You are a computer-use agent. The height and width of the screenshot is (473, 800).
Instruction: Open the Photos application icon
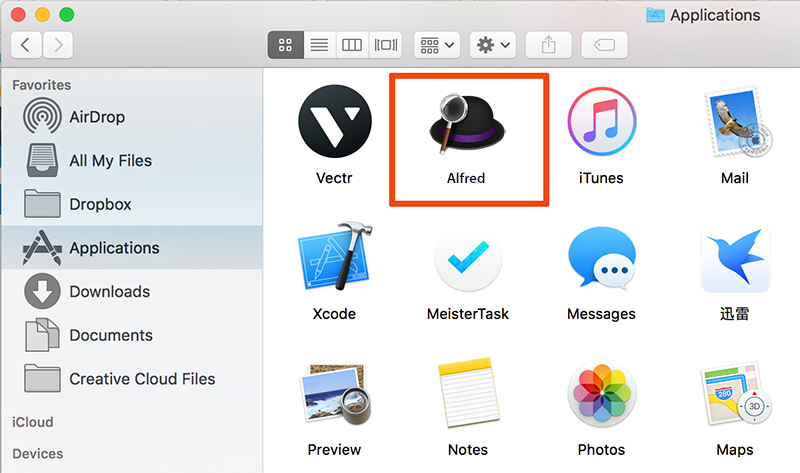click(602, 393)
